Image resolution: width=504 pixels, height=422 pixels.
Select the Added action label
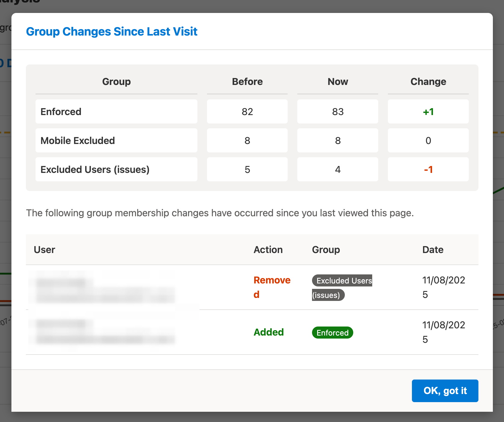click(268, 332)
